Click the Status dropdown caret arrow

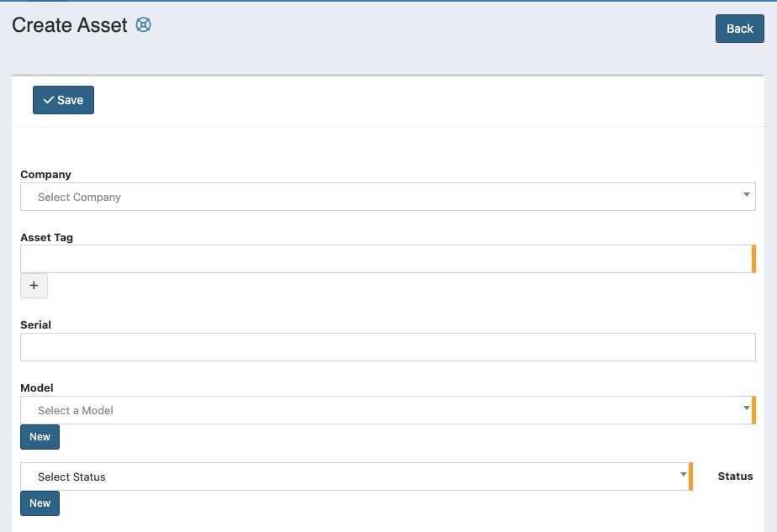click(x=683, y=475)
